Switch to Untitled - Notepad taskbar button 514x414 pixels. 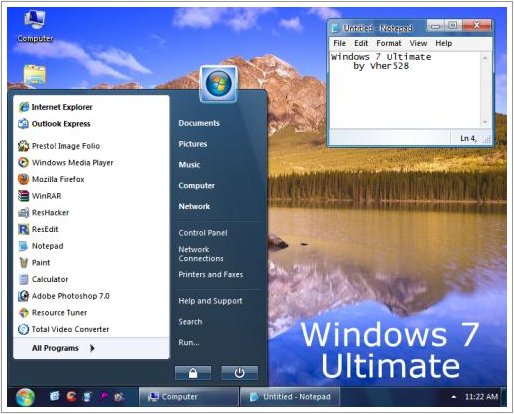pos(290,397)
